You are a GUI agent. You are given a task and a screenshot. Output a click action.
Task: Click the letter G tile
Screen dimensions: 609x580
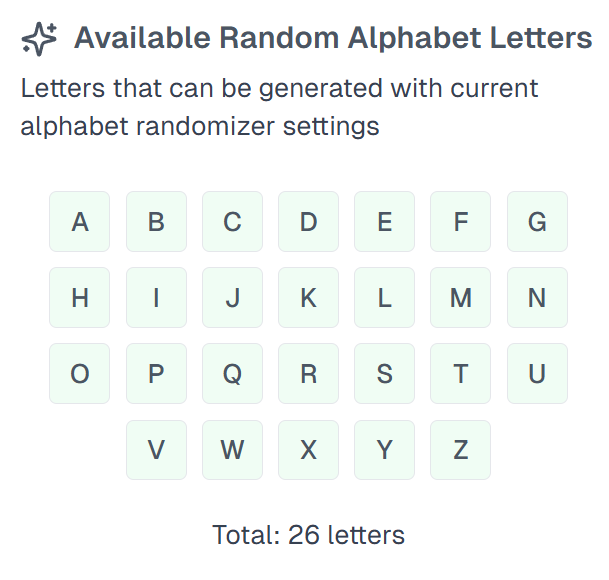pyautogui.click(x=537, y=222)
